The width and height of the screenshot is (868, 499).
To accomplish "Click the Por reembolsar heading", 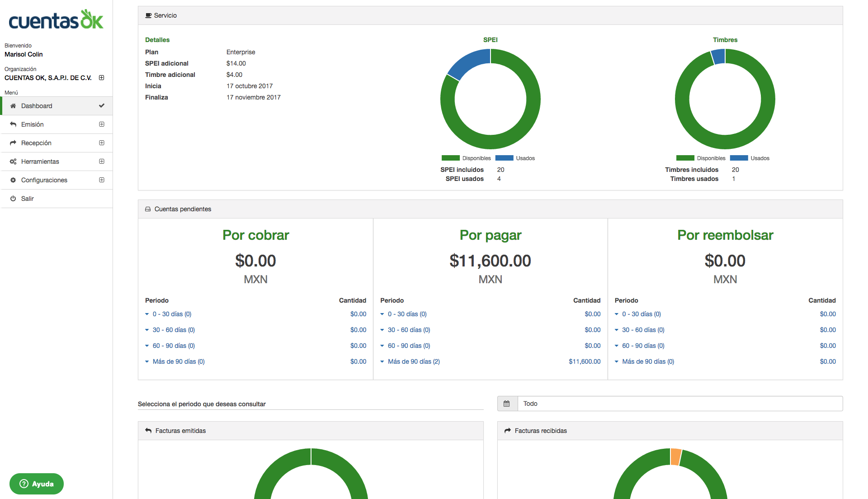I will pyautogui.click(x=725, y=235).
